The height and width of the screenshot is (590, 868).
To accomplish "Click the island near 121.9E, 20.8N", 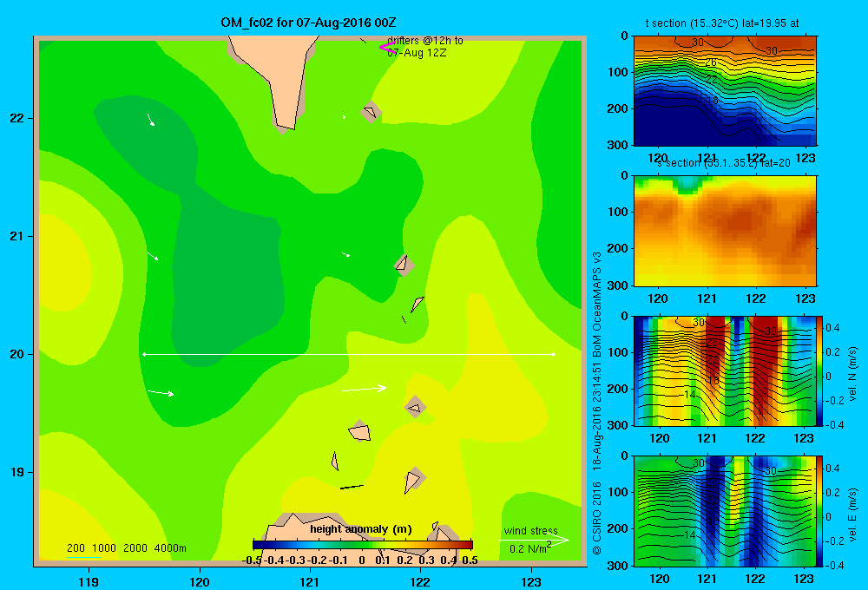I will (404, 265).
